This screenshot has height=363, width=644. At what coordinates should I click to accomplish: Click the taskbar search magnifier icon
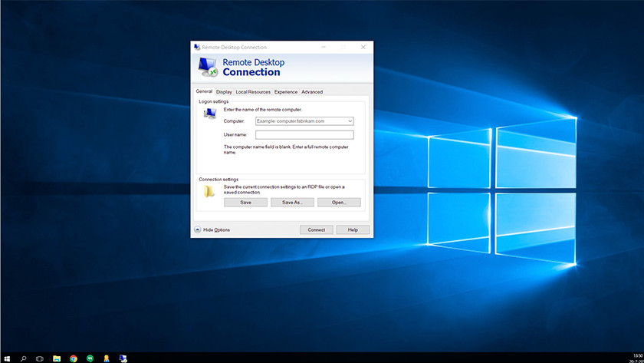pos(23,358)
